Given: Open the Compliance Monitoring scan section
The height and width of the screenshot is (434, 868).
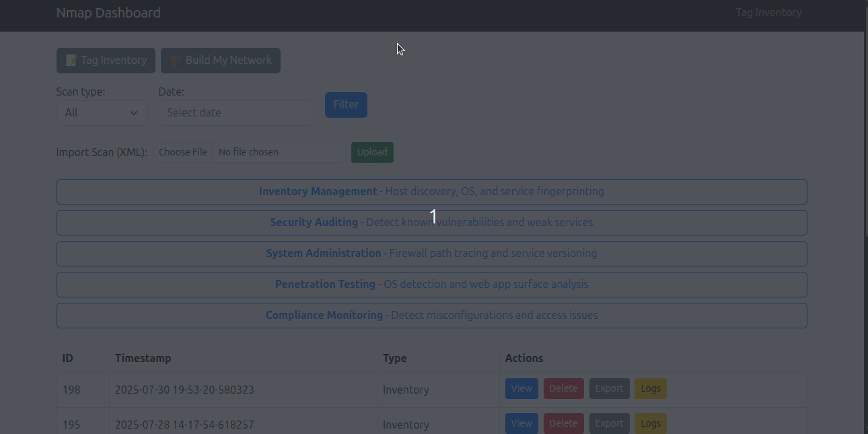Looking at the screenshot, I should 431,316.
